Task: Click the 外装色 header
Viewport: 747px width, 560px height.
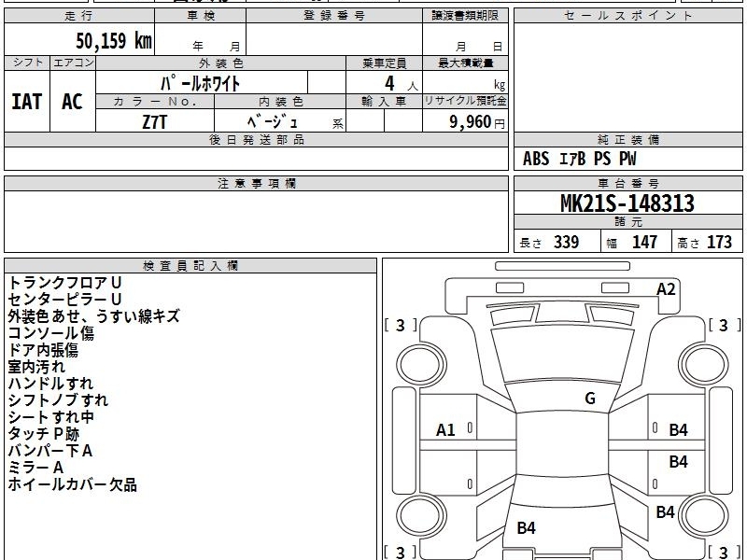Action: coord(220,63)
